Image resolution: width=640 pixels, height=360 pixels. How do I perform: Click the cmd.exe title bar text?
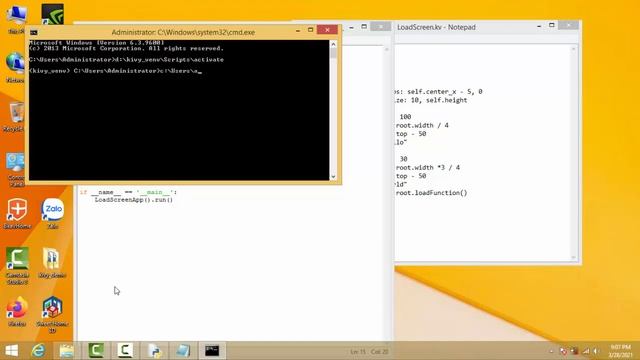[183, 32]
